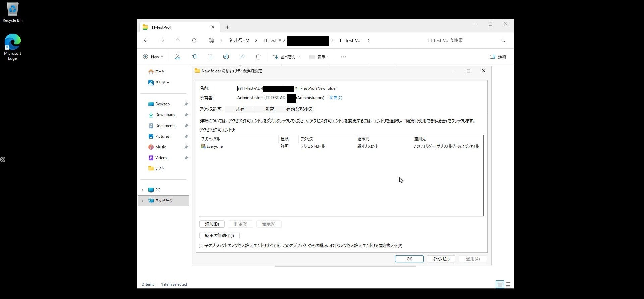Click the 適用先 column header

click(447, 139)
